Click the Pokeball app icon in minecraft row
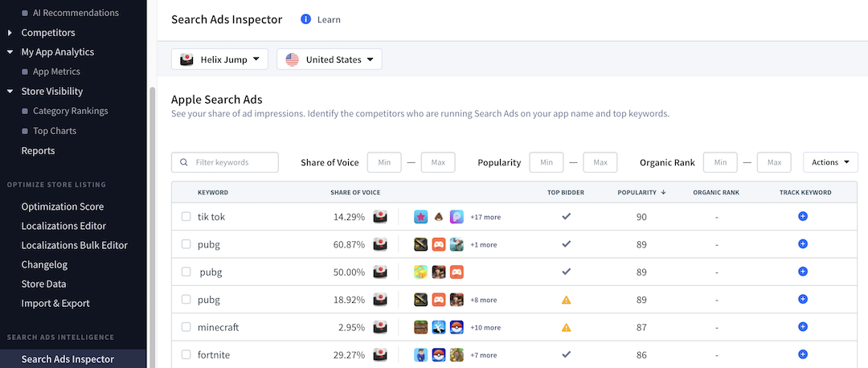 (457, 328)
